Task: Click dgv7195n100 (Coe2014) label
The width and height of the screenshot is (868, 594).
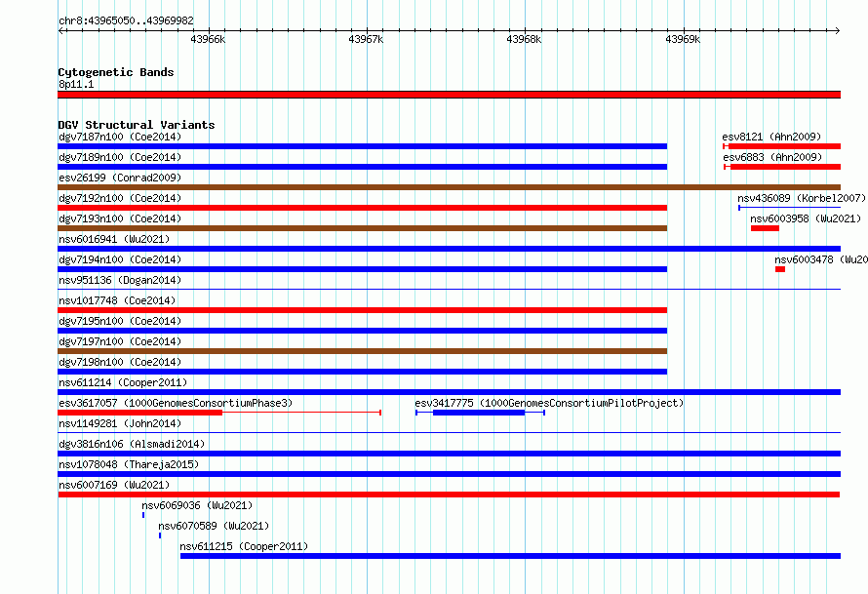Action: coord(120,321)
